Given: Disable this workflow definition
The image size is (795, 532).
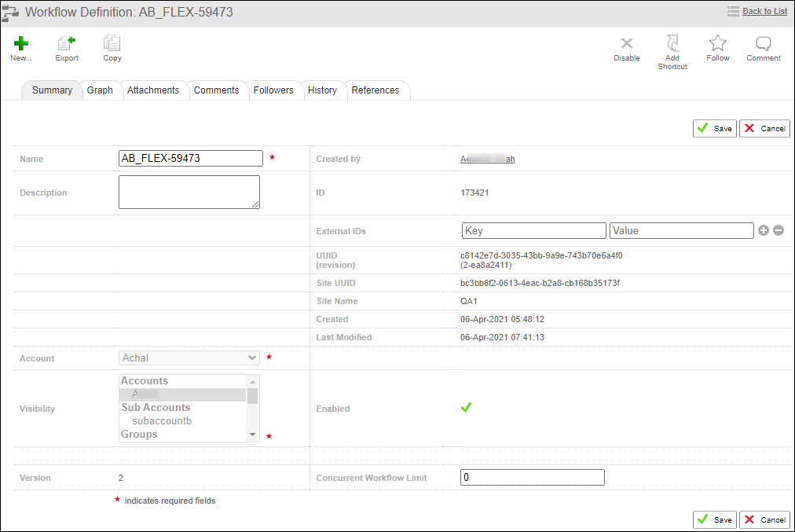Looking at the screenshot, I should (x=626, y=47).
